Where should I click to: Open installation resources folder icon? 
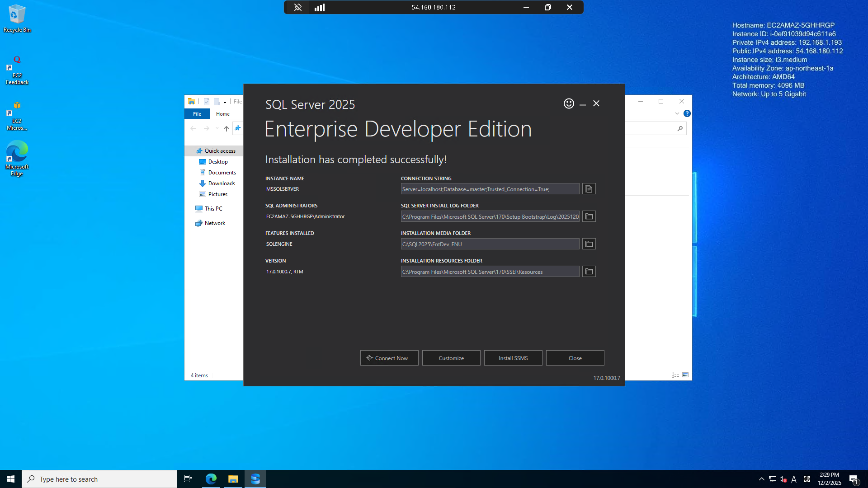point(589,272)
